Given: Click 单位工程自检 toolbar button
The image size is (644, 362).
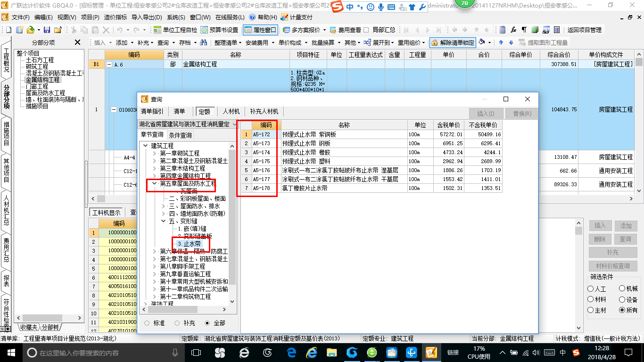Looking at the screenshot, I should [x=175, y=30].
